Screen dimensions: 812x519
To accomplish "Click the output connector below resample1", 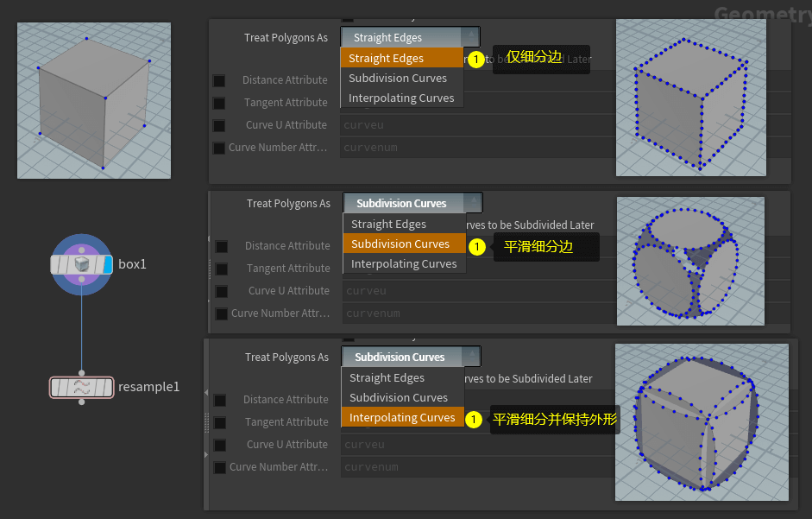I will [82, 402].
